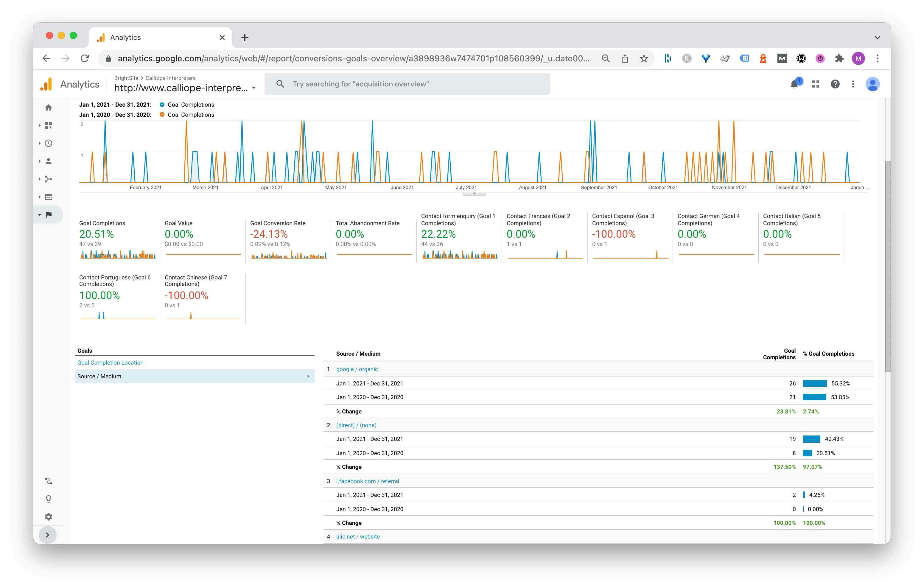Open Customization dashboards sidebar icon
The width and height of the screenshot is (924, 588).
pos(48,125)
